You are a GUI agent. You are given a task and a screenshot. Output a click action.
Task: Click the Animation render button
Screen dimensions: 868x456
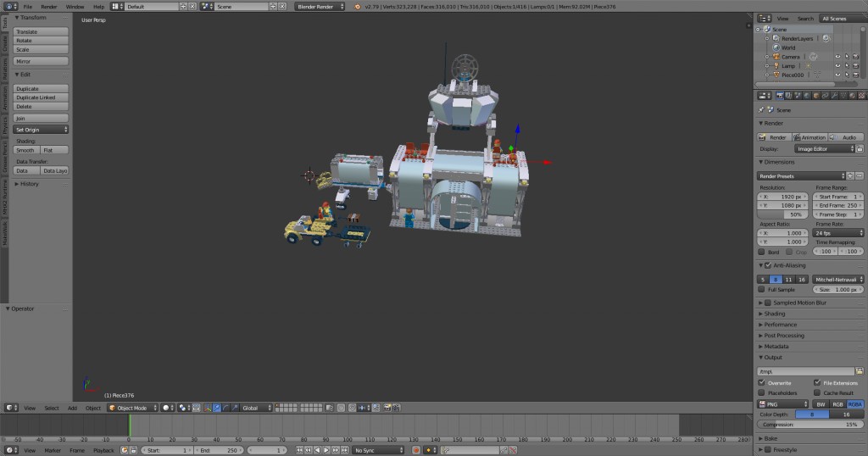(810, 136)
